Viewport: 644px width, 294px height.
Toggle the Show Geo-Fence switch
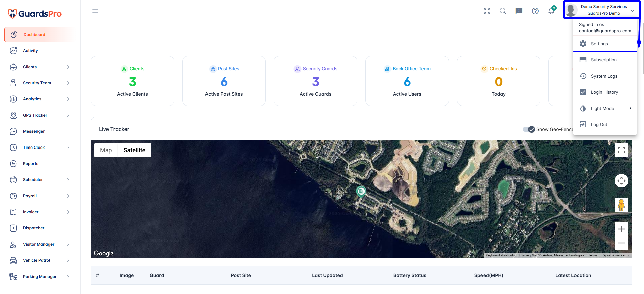528,129
